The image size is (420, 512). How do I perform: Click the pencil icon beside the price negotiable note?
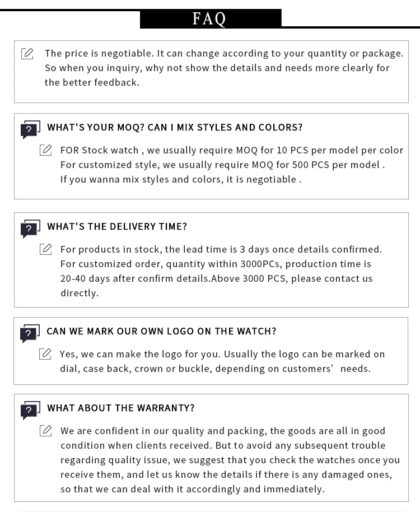27,54
